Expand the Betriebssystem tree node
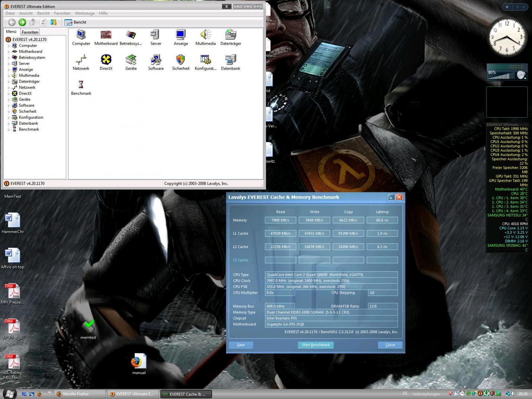Image resolution: width=532 pixels, height=399 pixels. click(x=9, y=58)
